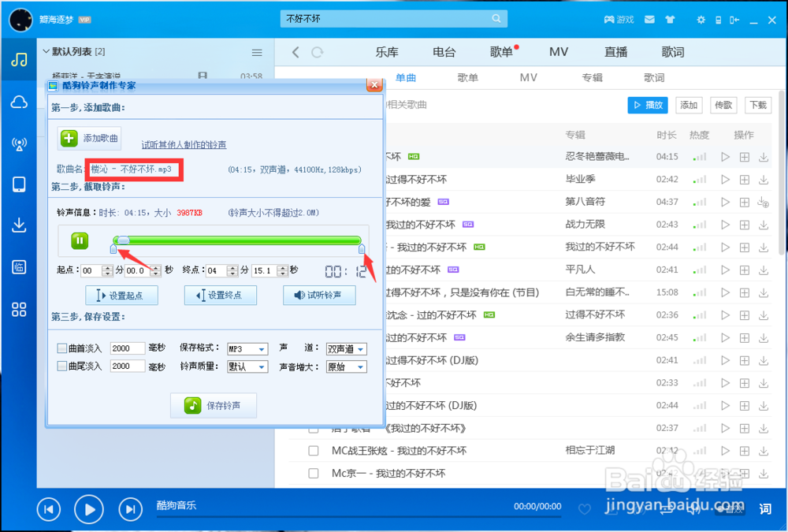
Task: Open the local music sidebar icon
Action: 19,60
